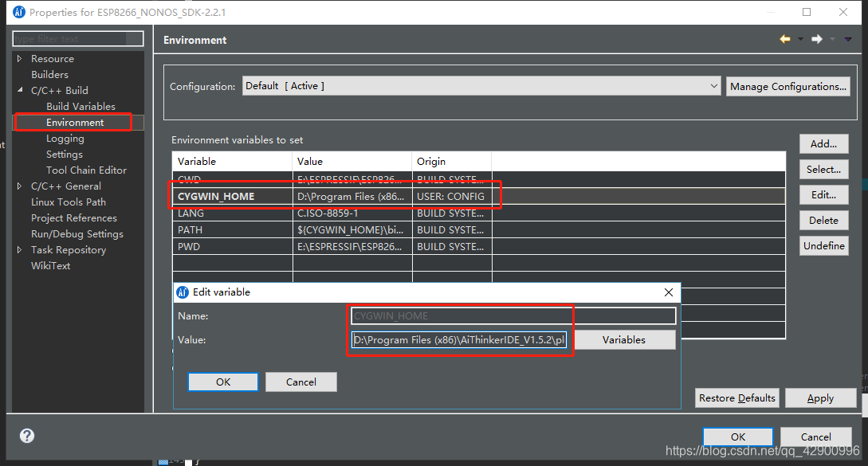Click Restore Defaults button
The height and width of the screenshot is (466, 868).
tap(736, 398)
